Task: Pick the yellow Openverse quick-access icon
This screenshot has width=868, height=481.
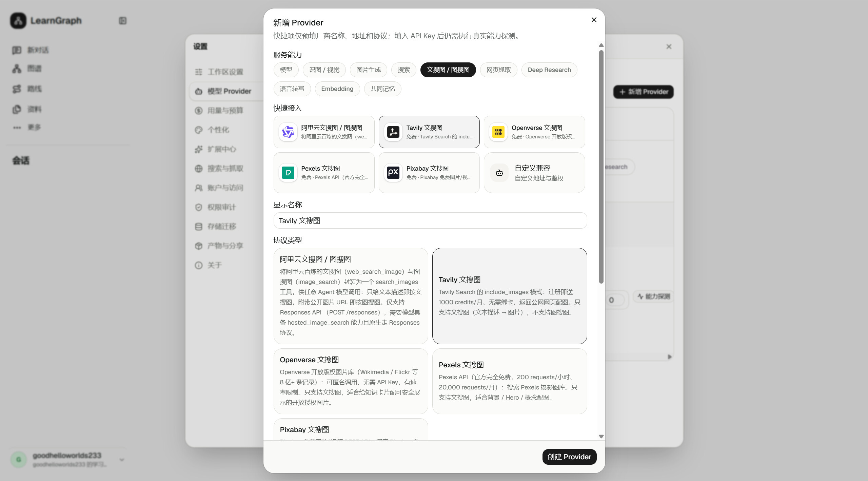Action: 498,132
